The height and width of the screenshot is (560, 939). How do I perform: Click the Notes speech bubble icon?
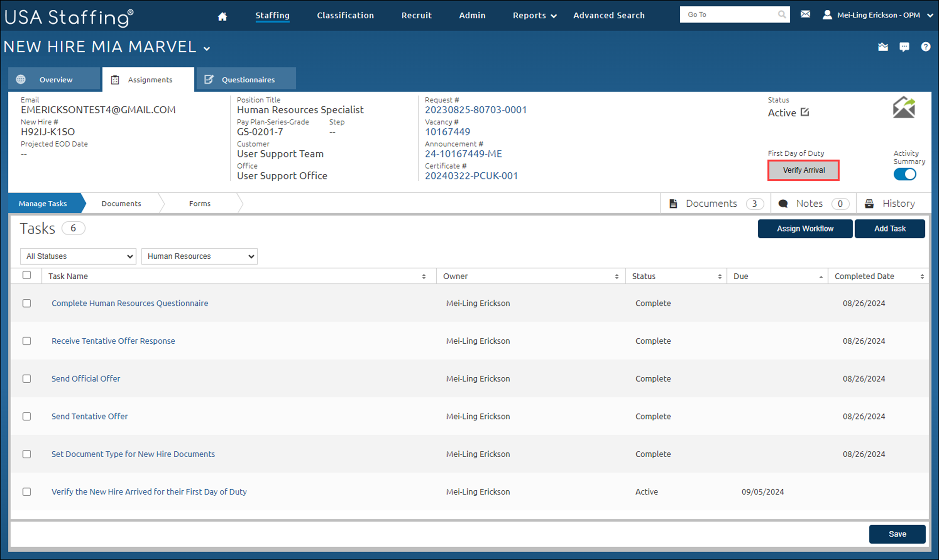coord(783,204)
